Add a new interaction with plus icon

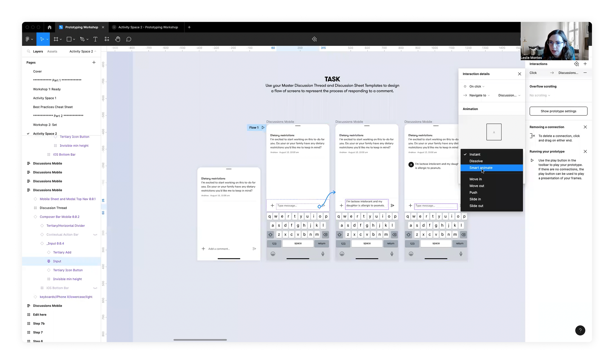(x=585, y=64)
